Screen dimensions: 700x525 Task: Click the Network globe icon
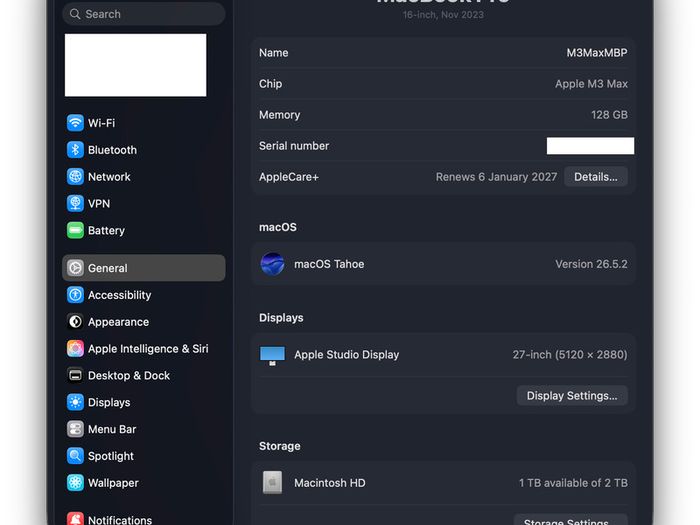coord(75,176)
